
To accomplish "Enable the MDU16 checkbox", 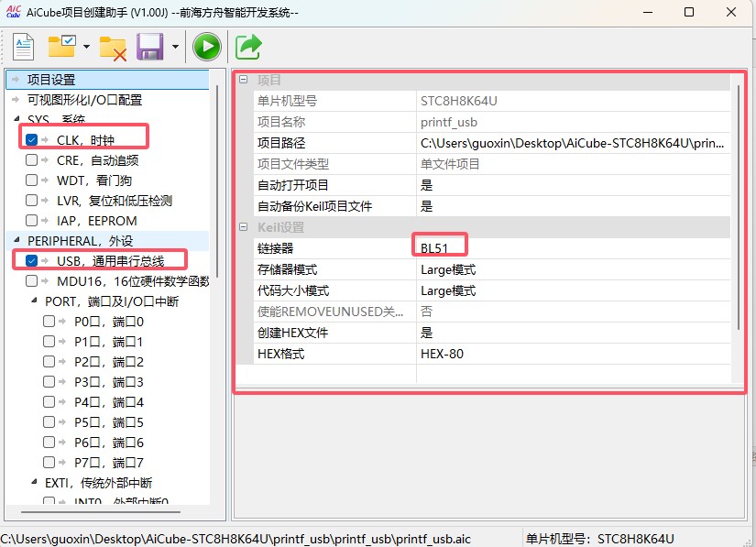I will 31,281.
